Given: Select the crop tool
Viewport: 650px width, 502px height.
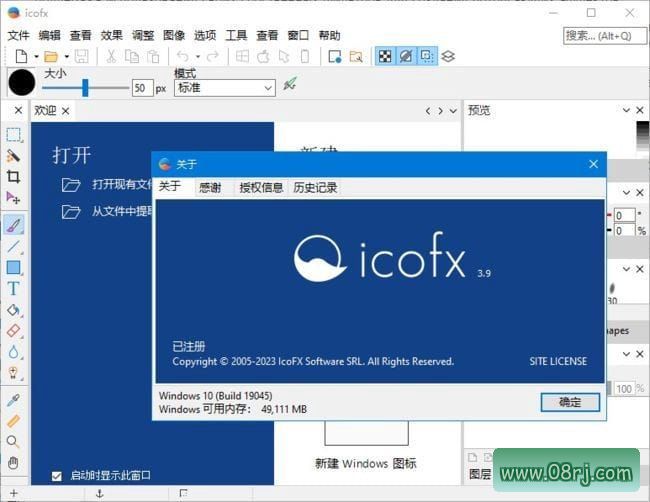Looking at the screenshot, I should click(x=13, y=177).
